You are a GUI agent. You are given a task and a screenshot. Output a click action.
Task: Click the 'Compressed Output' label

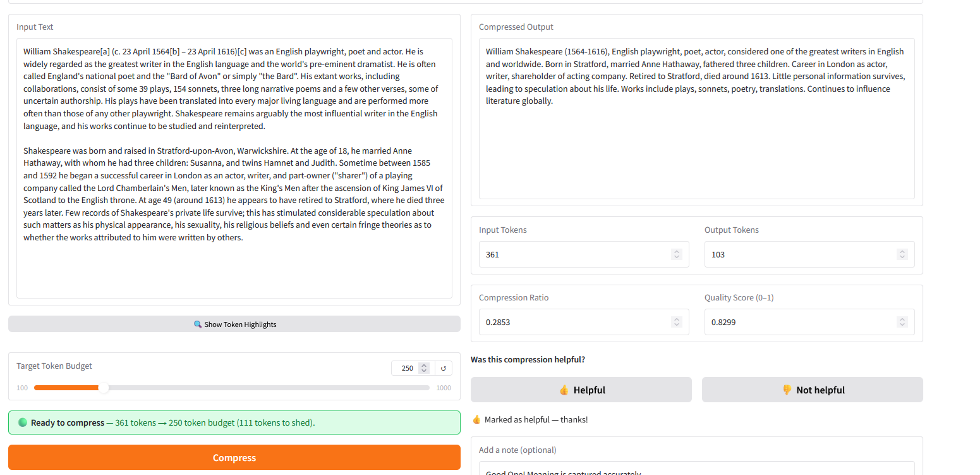click(516, 27)
